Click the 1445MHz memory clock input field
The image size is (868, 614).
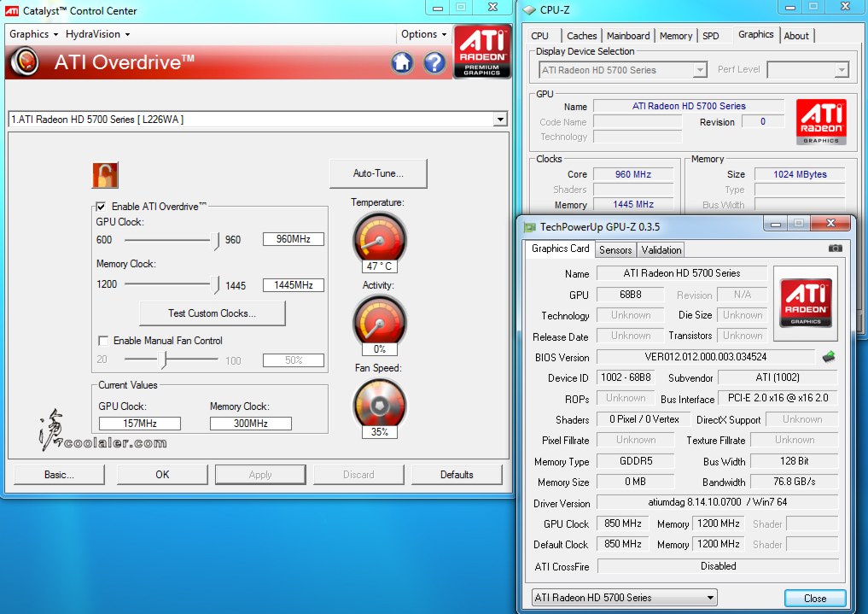tap(294, 285)
